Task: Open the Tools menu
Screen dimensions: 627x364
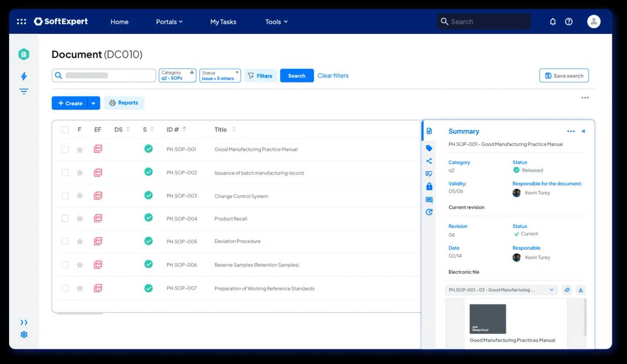Action: [276, 21]
